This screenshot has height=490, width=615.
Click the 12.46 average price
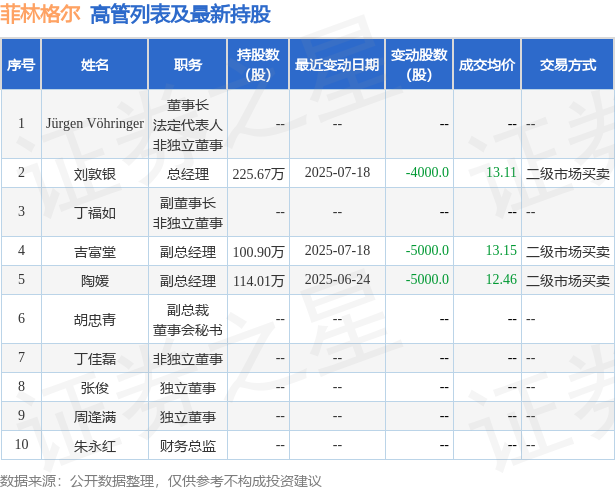pyautogui.click(x=501, y=279)
